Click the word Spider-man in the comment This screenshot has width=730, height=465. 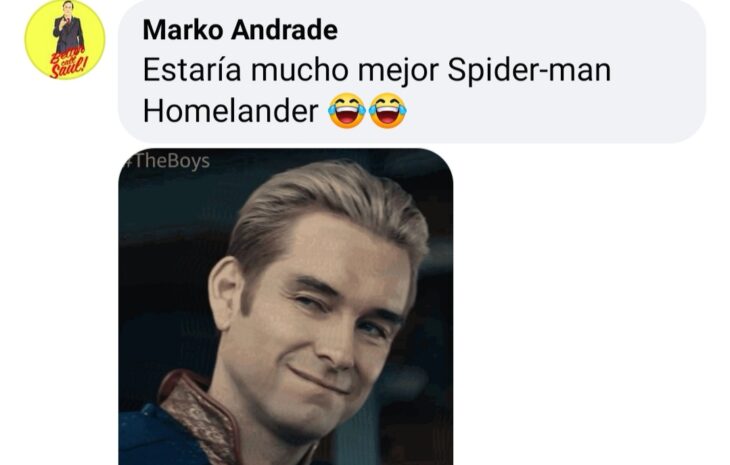pos(529,70)
